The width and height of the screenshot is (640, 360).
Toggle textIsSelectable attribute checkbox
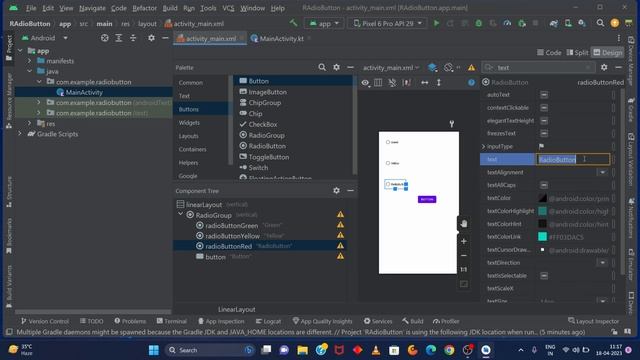(x=544, y=276)
